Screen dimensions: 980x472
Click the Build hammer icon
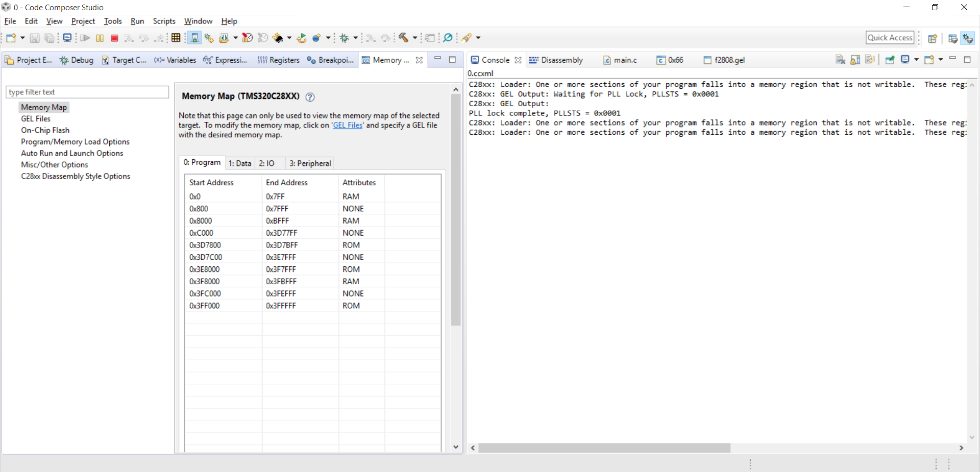(404, 38)
